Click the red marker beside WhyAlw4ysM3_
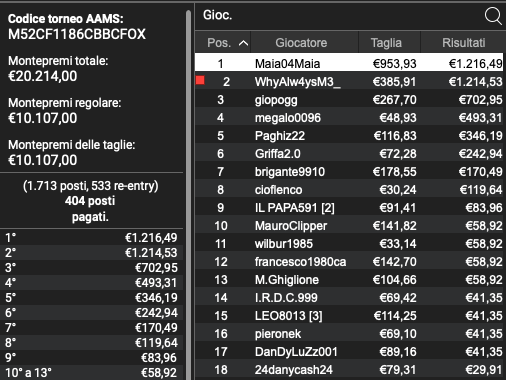The height and width of the screenshot is (380, 506). (x=200, y=80)
